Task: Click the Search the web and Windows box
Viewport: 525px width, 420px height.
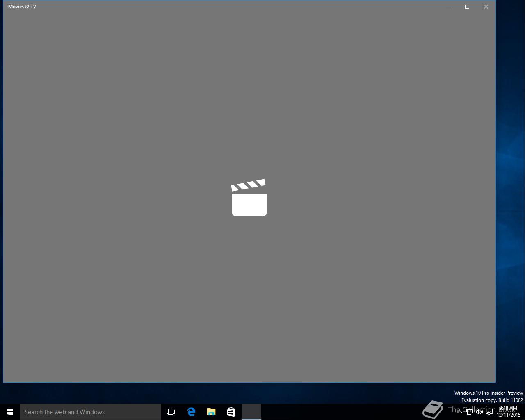Action: pyautogui.click(x=90, y=412)
